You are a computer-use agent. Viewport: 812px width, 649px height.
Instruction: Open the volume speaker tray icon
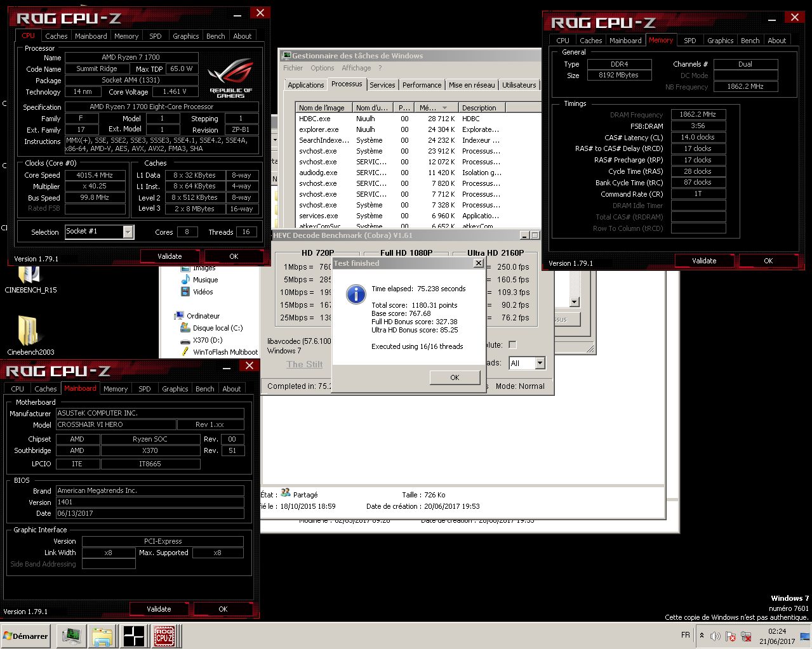[715, 636]
